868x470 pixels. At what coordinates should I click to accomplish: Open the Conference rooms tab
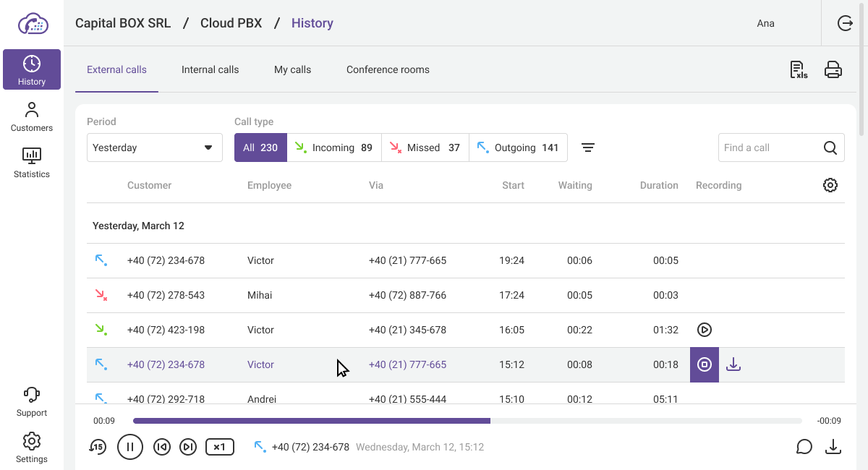[388, 70]
